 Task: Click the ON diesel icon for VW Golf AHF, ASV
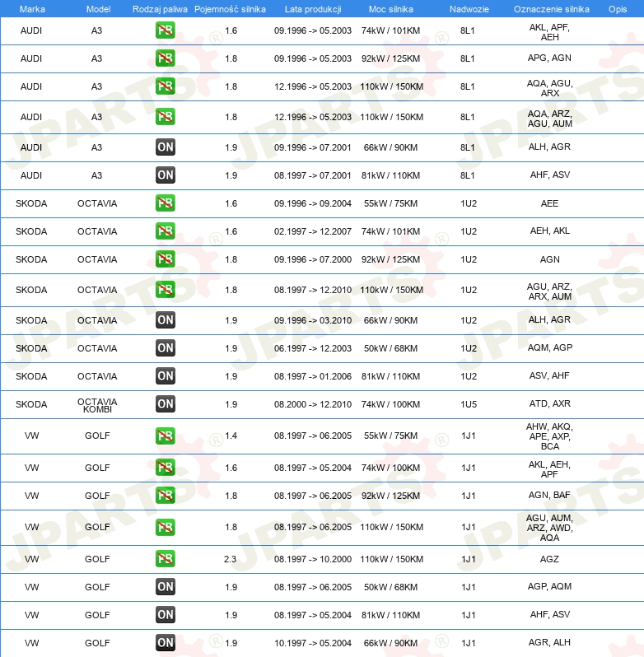click(165, 615)
